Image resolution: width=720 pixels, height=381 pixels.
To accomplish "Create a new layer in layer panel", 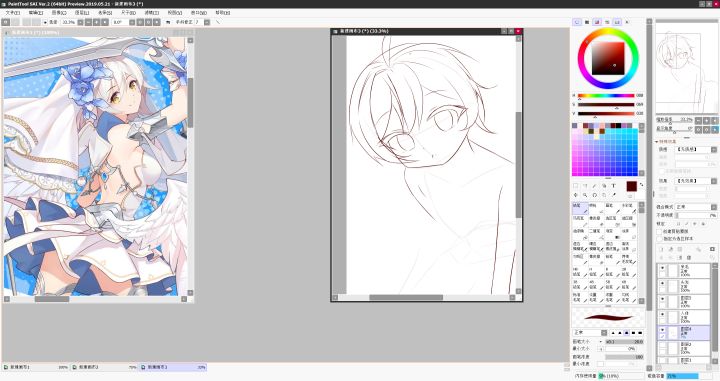I will click(x=662, y=249).
